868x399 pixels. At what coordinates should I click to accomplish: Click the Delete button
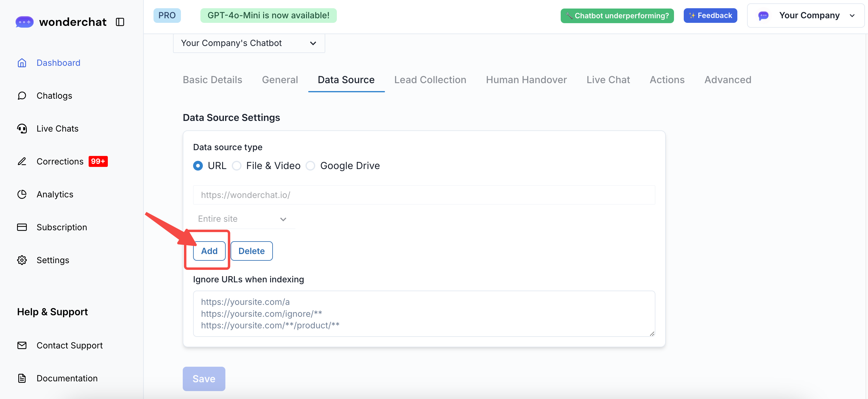pyautogui.click(x=251, y=251)
